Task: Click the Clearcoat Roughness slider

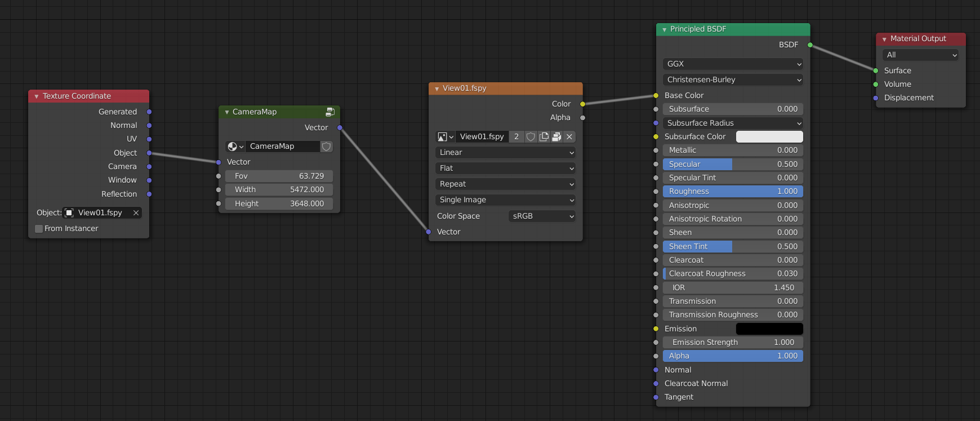Action: click(x=733, y=274)
